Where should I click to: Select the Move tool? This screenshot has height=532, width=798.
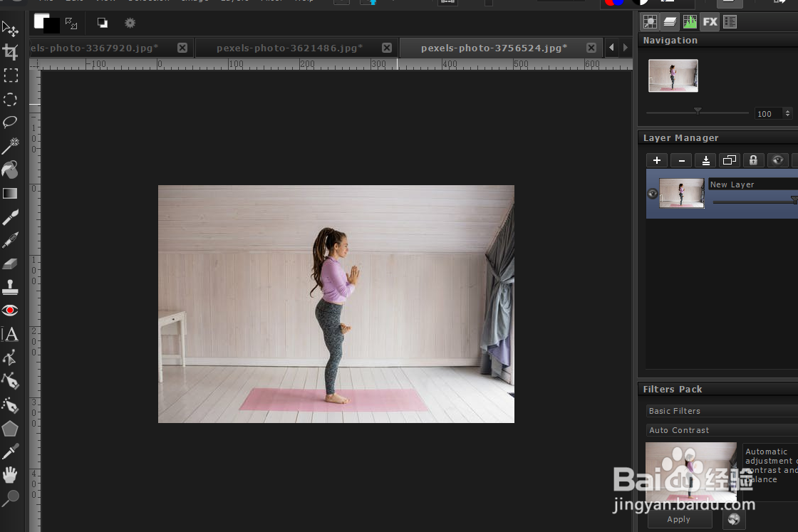click(10, 28)
